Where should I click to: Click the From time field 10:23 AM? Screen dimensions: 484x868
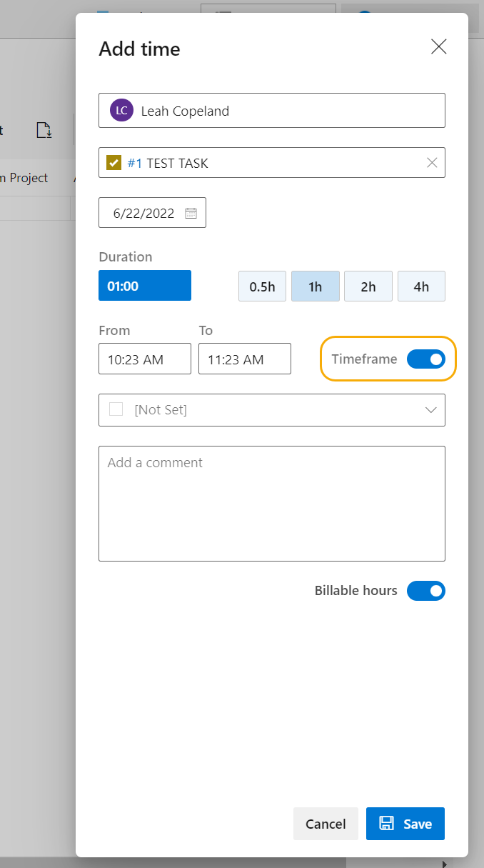(x=145, y=359)
